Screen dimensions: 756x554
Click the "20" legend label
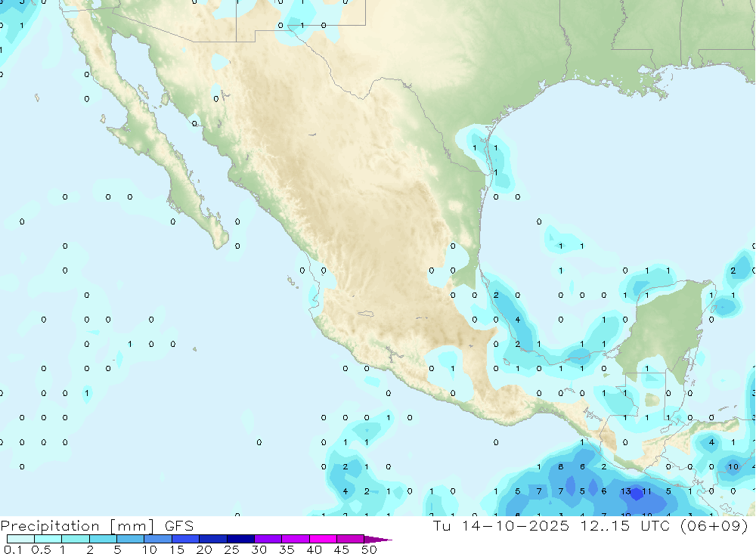(x=204, y=549)
